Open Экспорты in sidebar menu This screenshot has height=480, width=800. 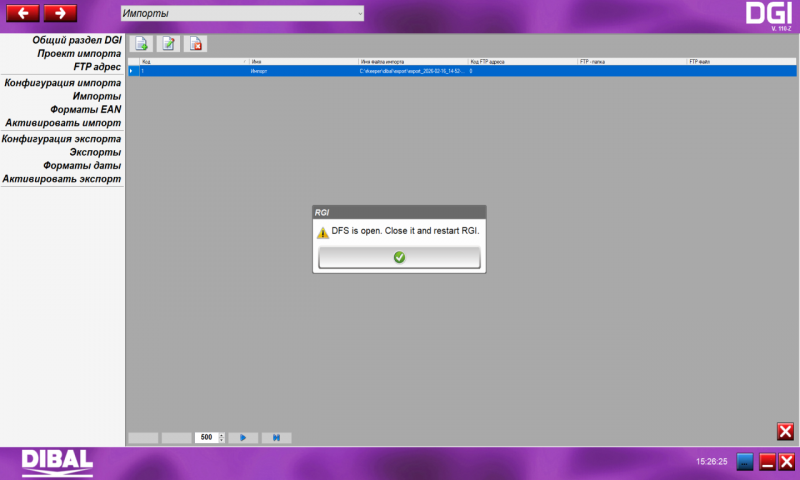click(x=88, y=153)
